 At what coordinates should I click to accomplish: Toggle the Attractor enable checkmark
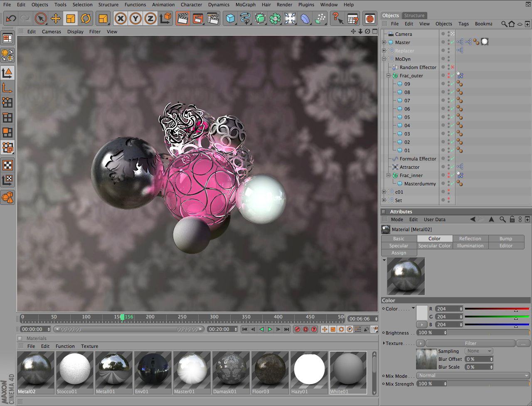click(453, 167)
